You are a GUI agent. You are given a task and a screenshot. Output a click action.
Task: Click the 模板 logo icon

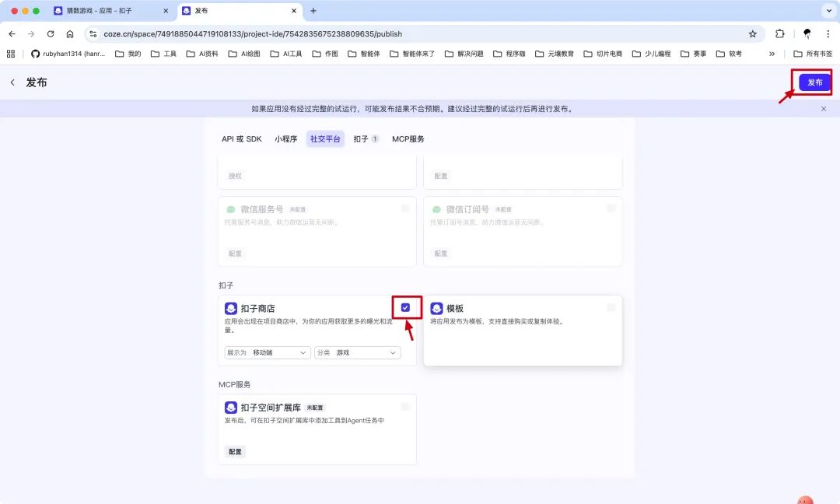click(436, 309)
